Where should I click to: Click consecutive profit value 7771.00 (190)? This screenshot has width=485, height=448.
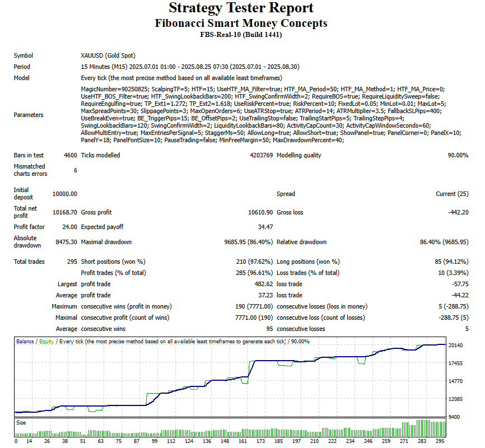(254, 318)
